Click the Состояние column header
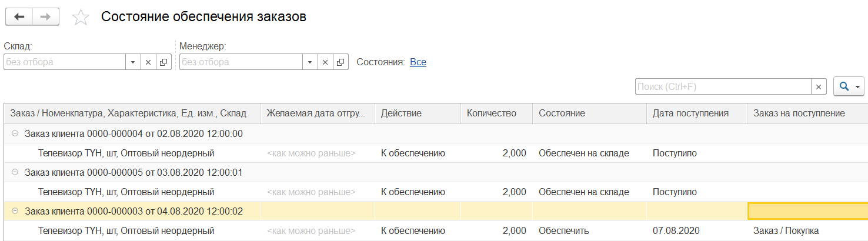 point(562,113)
